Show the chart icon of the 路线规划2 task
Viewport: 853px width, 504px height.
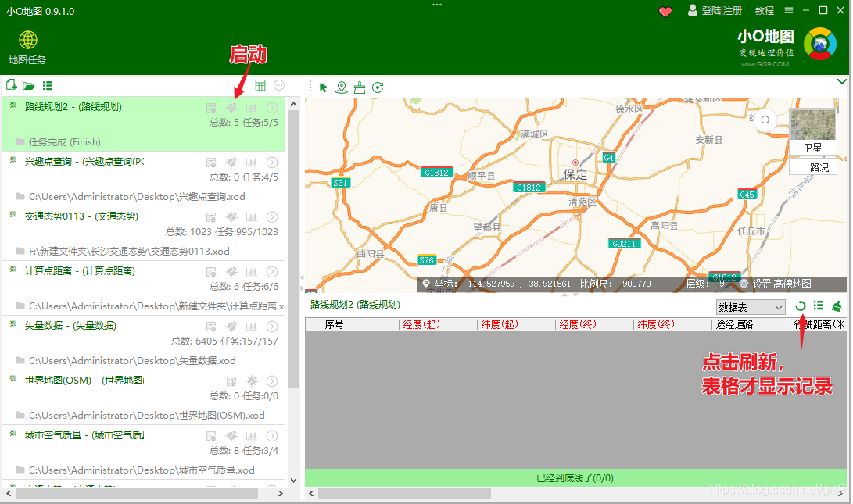pos(251,108)
